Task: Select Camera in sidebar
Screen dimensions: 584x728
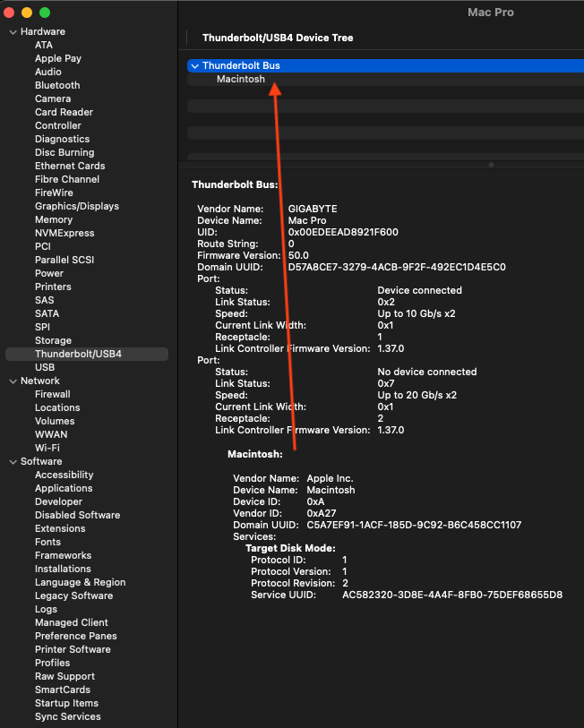Action: pos(53,98)
